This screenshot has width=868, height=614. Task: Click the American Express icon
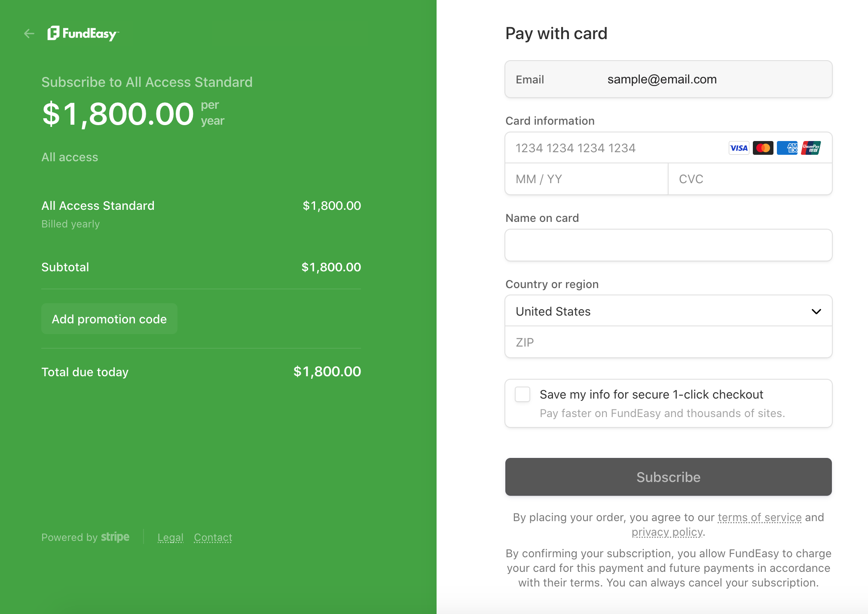click(x=787, y=148)
